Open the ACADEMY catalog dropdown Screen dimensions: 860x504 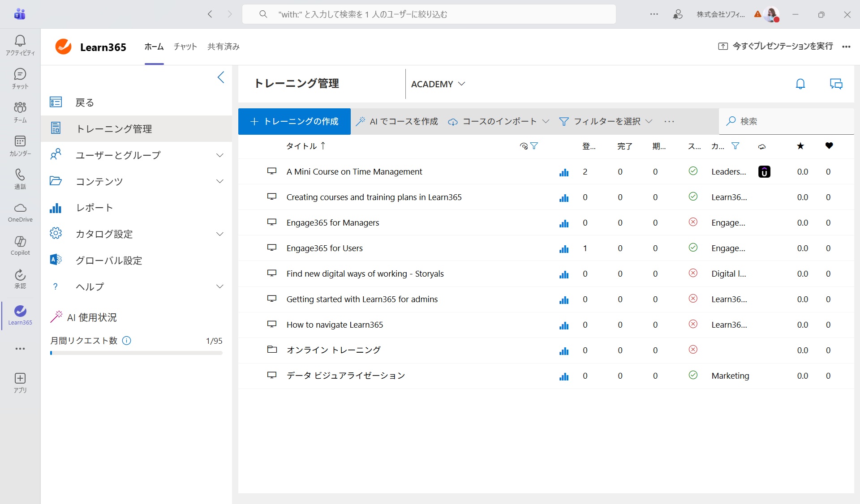tap(438, 84)
